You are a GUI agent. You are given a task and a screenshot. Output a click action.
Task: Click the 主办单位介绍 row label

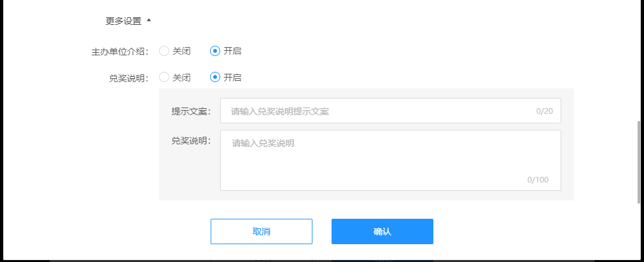point(120,52)
